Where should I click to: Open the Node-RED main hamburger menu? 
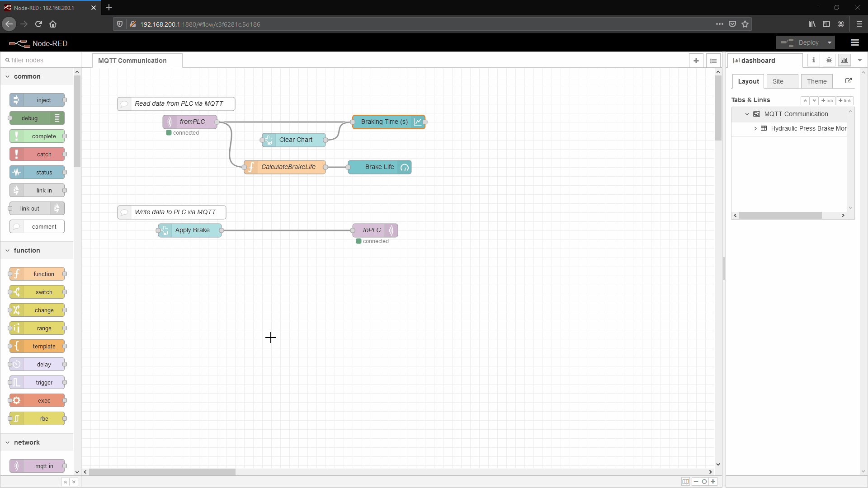tap(854, 42)
